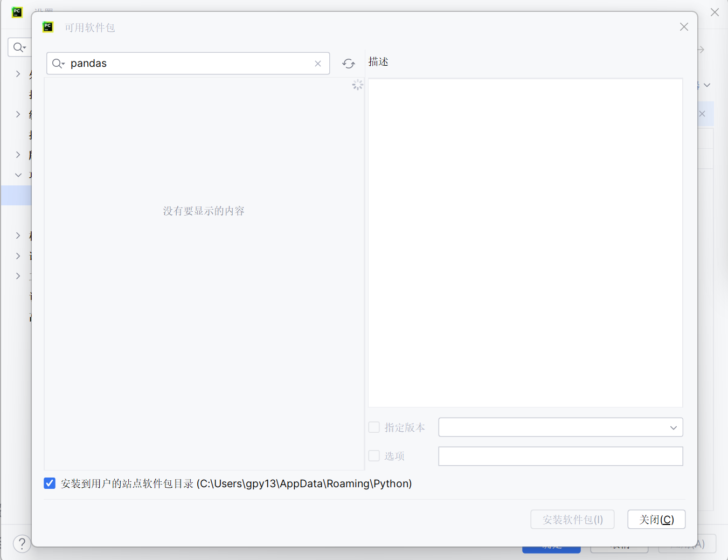Screen dimensions: 728x560
Task: Open the search options magnifier dropdown in package search
Action: tap(59, 63)
